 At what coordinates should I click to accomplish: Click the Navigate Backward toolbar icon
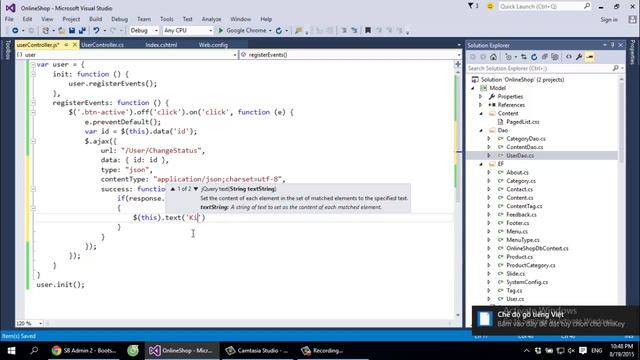(x=15, y=31)
